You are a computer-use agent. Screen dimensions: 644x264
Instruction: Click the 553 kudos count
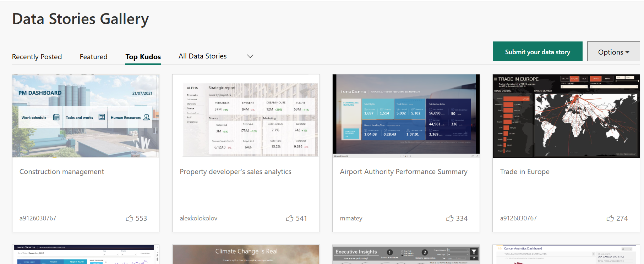point(141,218)
